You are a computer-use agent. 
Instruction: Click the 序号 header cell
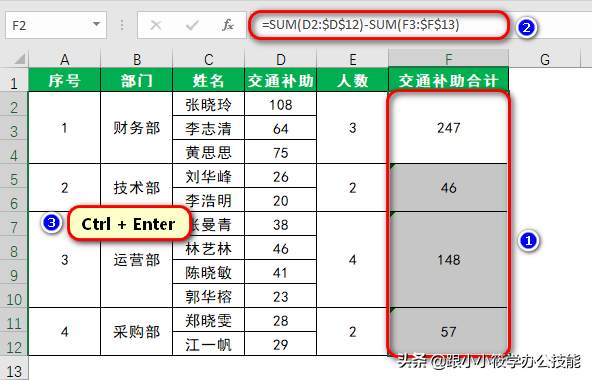pos(65,80)
